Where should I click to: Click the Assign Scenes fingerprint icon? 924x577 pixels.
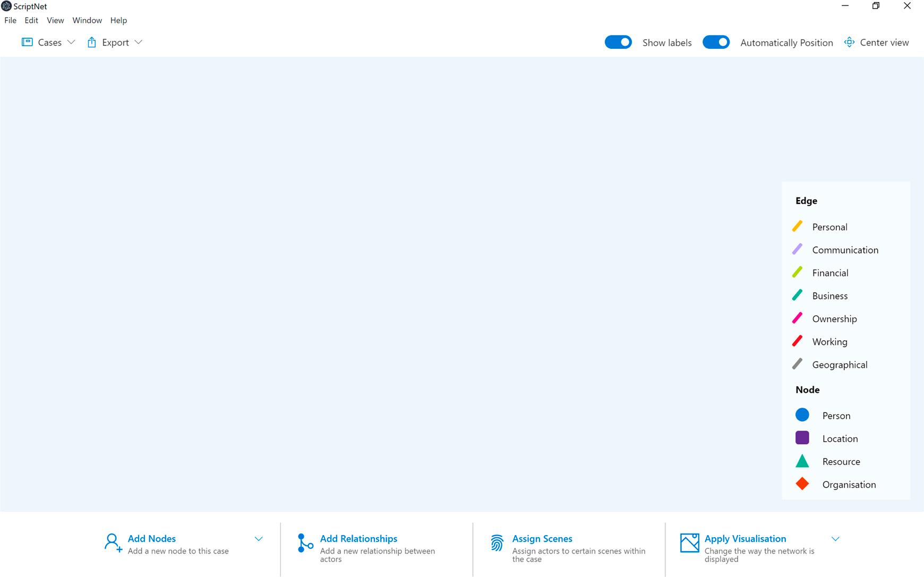tap(497, 542)
